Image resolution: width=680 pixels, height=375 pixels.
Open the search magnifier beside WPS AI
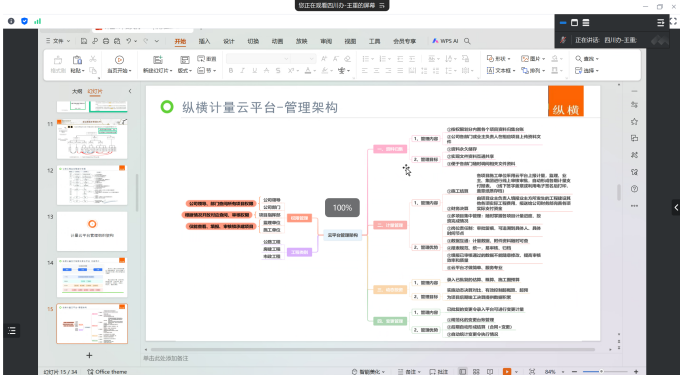tap(467, 41)
